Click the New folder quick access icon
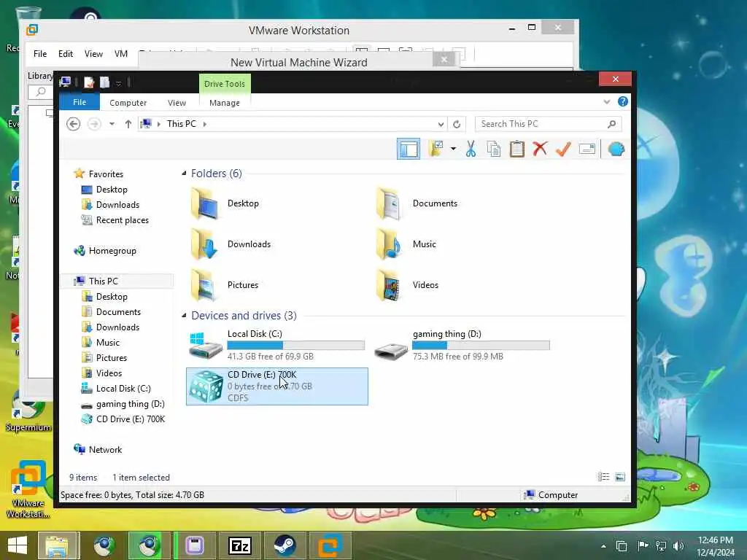 (104, 82)
